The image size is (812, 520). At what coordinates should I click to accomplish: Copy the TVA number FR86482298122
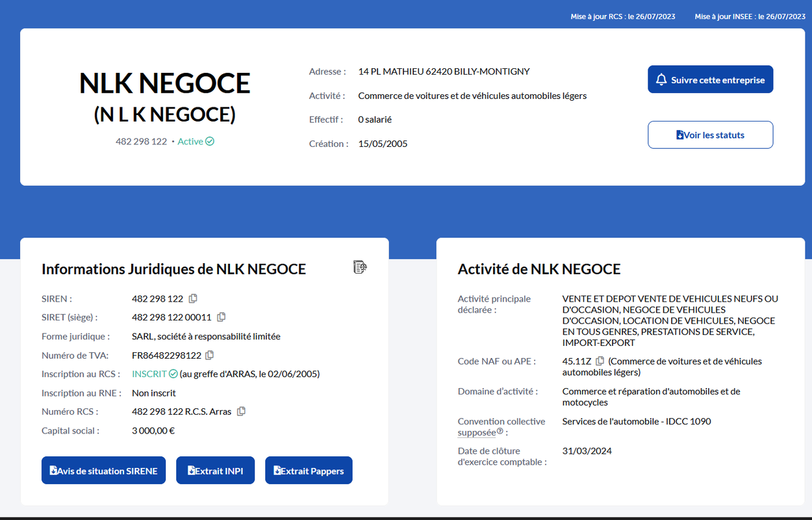click(209, 355)
